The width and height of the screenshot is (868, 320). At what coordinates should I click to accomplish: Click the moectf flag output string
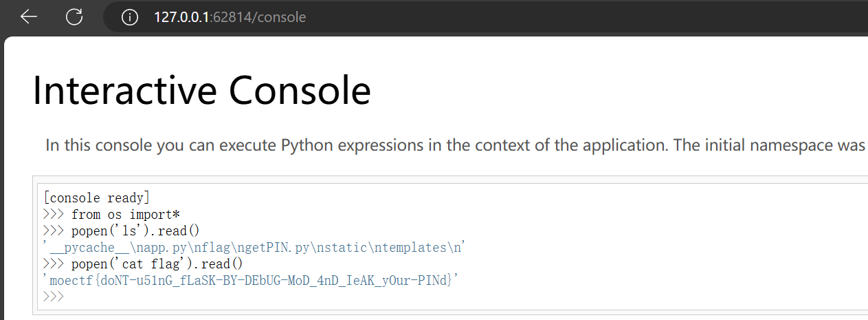253,281
